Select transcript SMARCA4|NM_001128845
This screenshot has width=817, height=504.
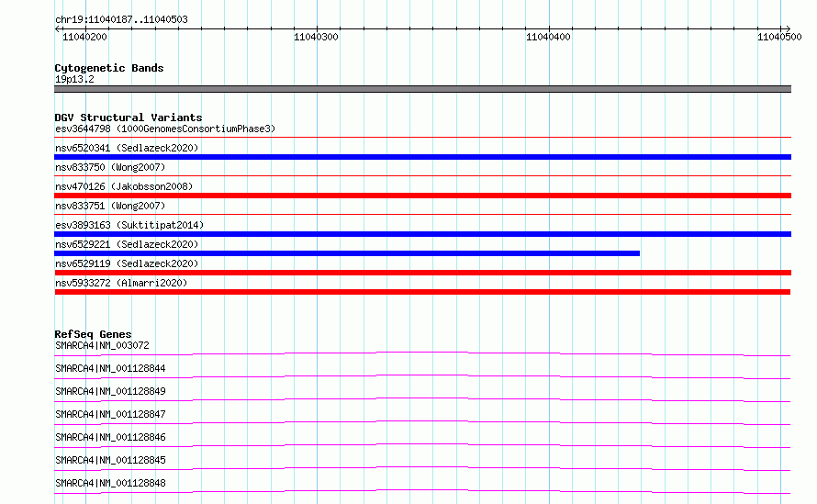pos(110,460)
